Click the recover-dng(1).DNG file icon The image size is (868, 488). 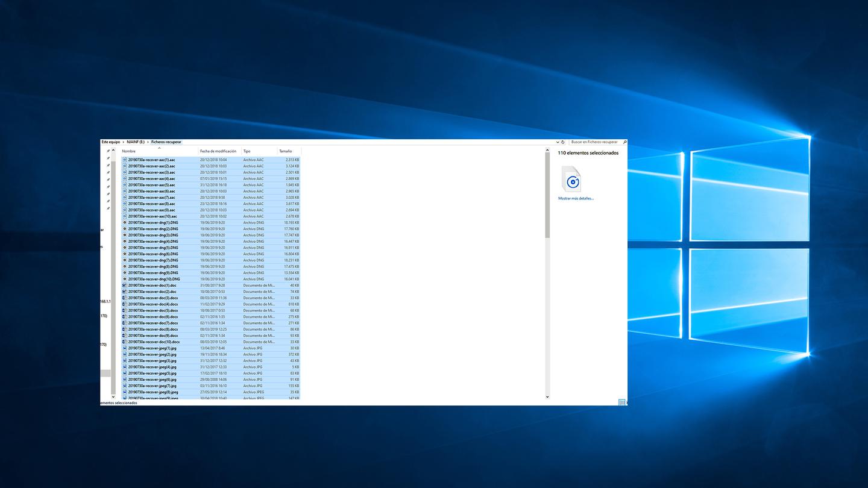point(125,222)
